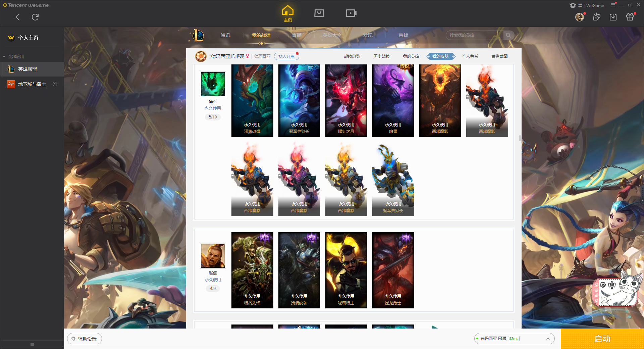
Task: Open the video/live icon in top bar
Action: (351, 13)
